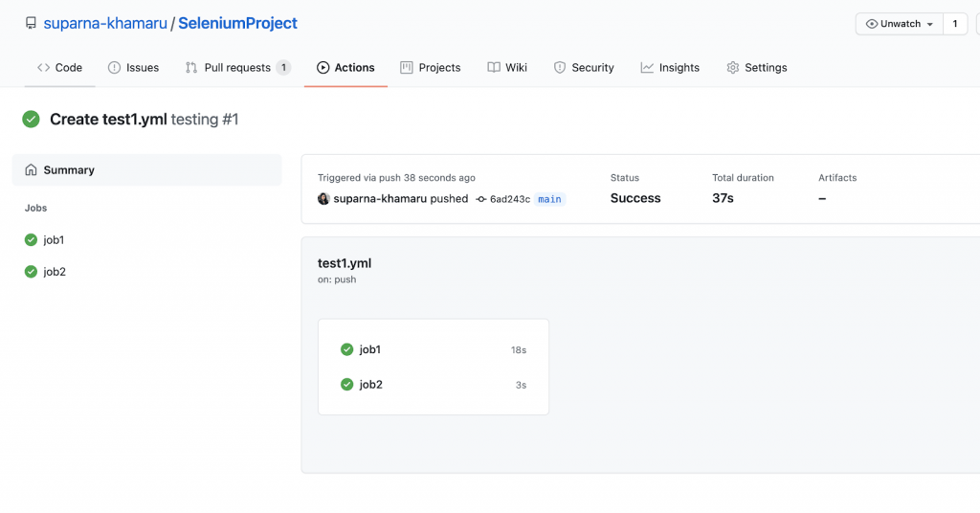
Task: Select the main branch label
Action: (549, 199)
